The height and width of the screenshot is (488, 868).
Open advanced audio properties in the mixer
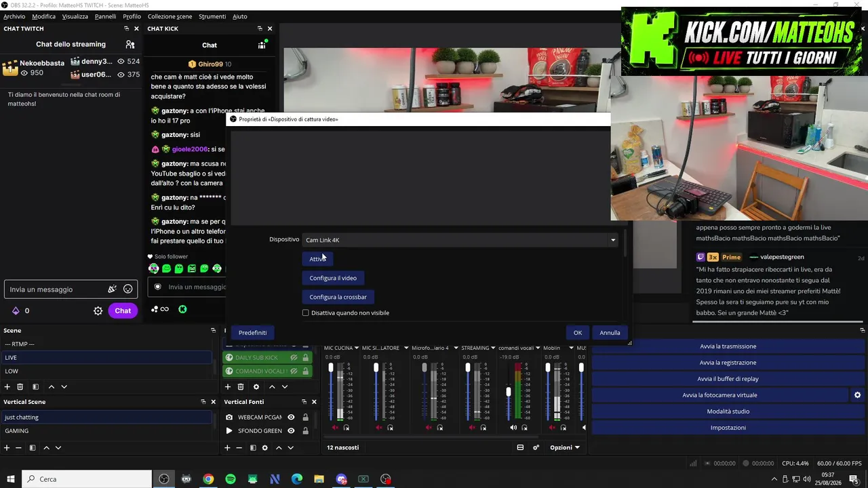point(536,447)
